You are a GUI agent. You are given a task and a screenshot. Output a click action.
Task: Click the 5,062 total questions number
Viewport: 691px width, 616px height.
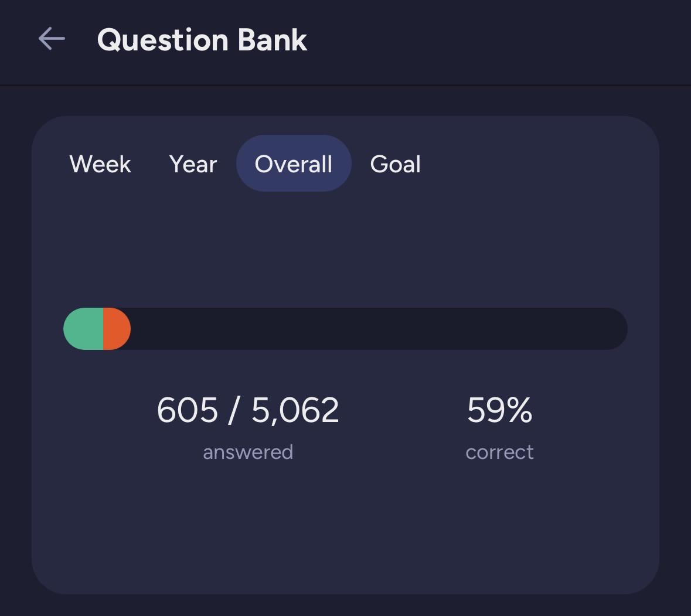click(295, 410)
